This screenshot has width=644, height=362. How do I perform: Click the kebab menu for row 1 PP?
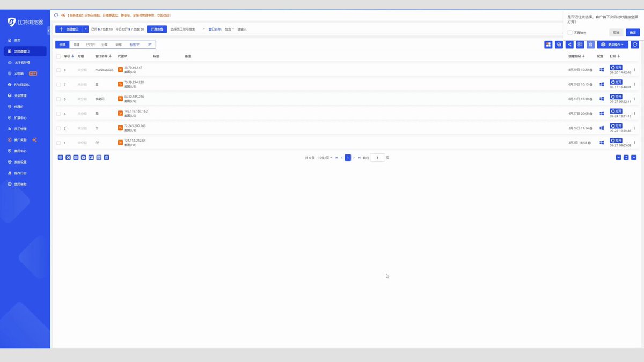point(635,143)
